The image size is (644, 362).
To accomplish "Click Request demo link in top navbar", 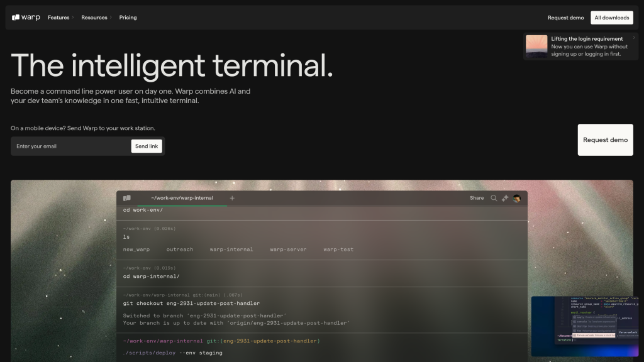I will 565,18.
